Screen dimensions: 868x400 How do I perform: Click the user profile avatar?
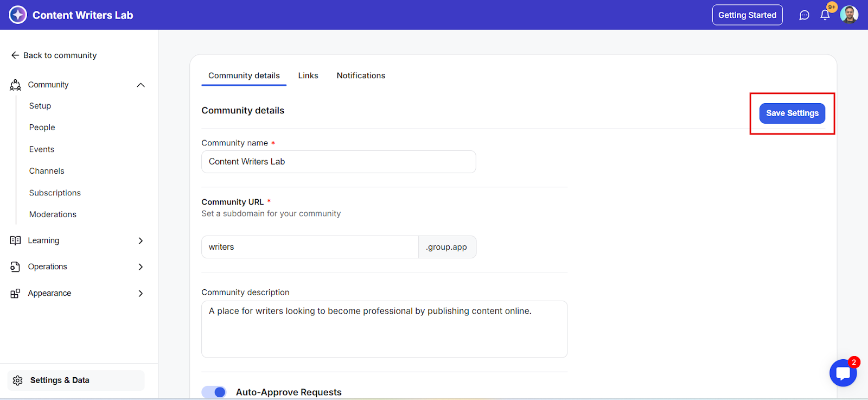tap(849, 15)
